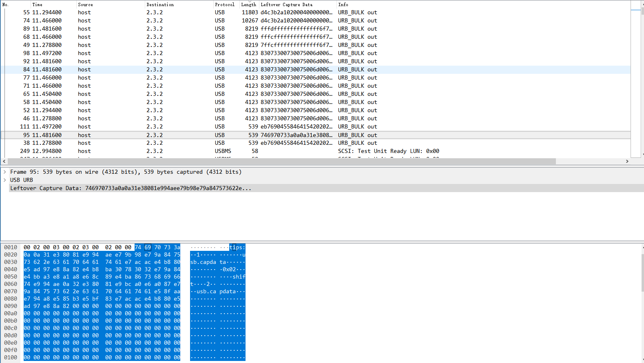Click the left arrow of horizontal scrollbar

pyautogui.click(x=4, y=162)
